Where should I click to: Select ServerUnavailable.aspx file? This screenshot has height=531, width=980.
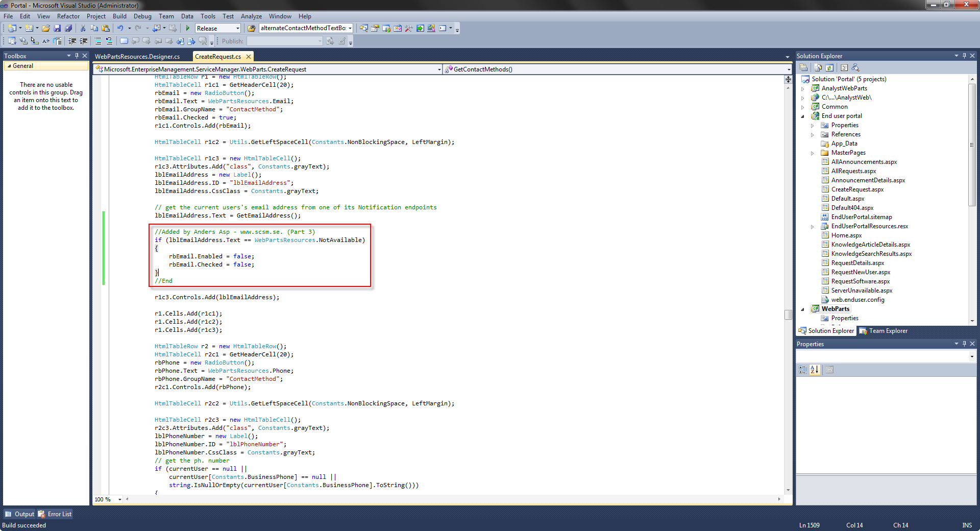tap(862, 291)
